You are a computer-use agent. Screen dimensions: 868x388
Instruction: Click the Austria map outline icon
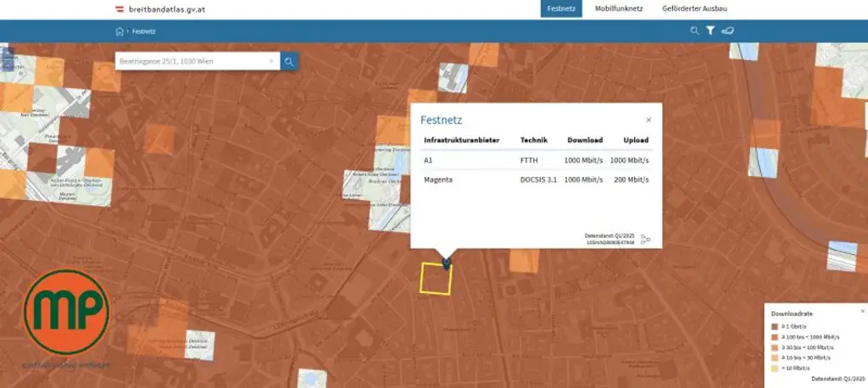click(728, 30)
